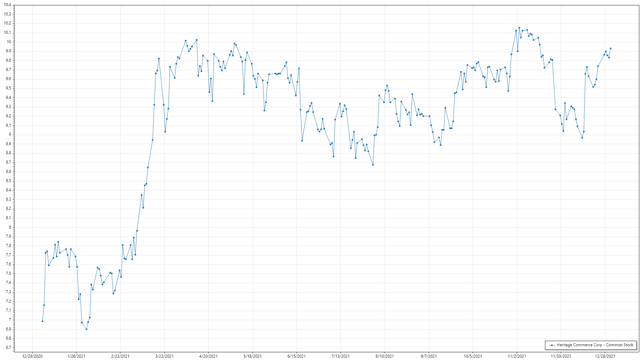Select the 6/15/2021 x-axis tick label
Image resolution: width=644 pixels, height=362 pixels.
[x=297, y=356]
